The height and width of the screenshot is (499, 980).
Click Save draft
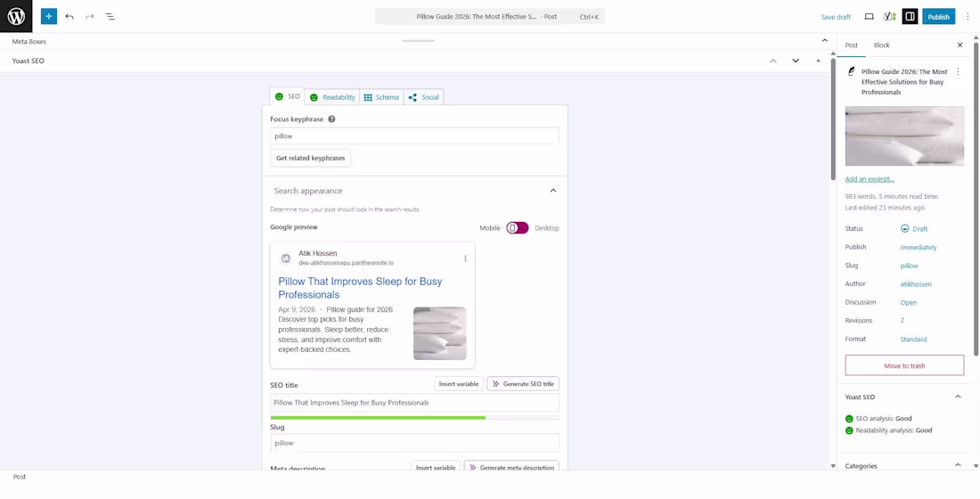[x=836, y=17]
